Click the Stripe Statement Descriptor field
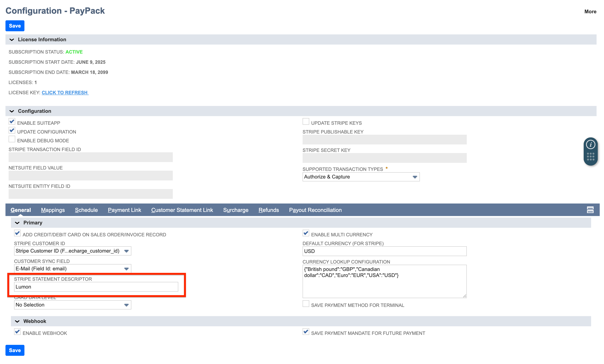The width and height of the screenshot is (604, 364). coord(96,287)
